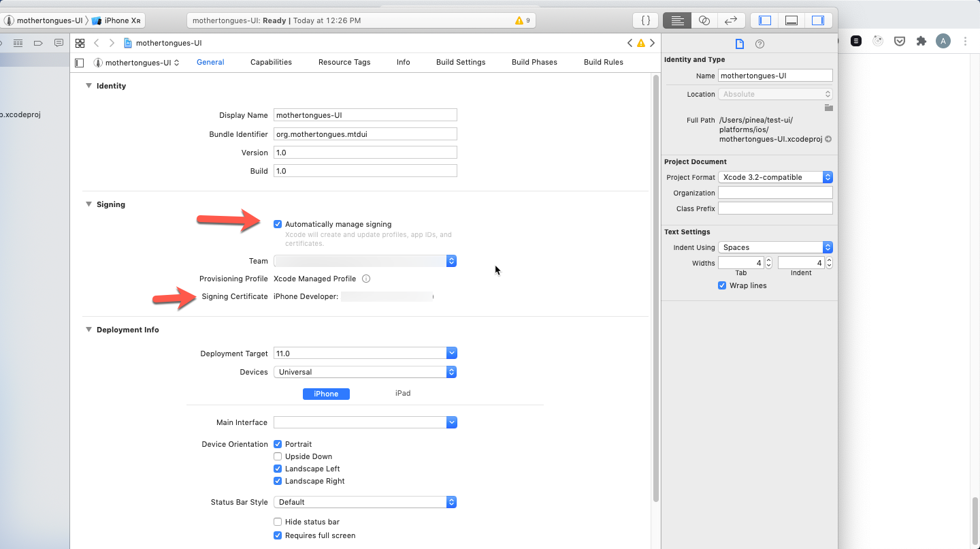The image size is (980, 549).
Task: Click the Bundle Identifier field
Action: pyautogui.click(x=365, y=134)
